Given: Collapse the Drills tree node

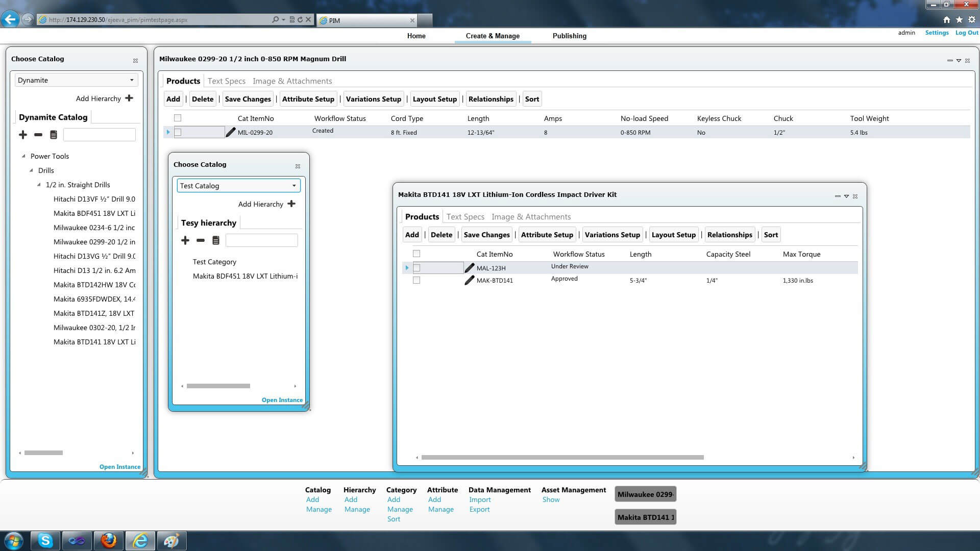Looking at the screenshot, I should point(31,170).
